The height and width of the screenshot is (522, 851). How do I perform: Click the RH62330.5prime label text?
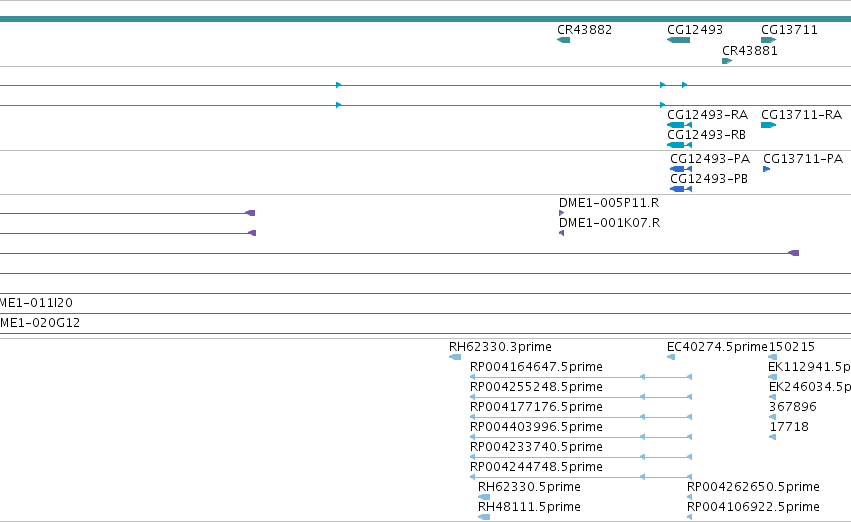coord(529,487)
